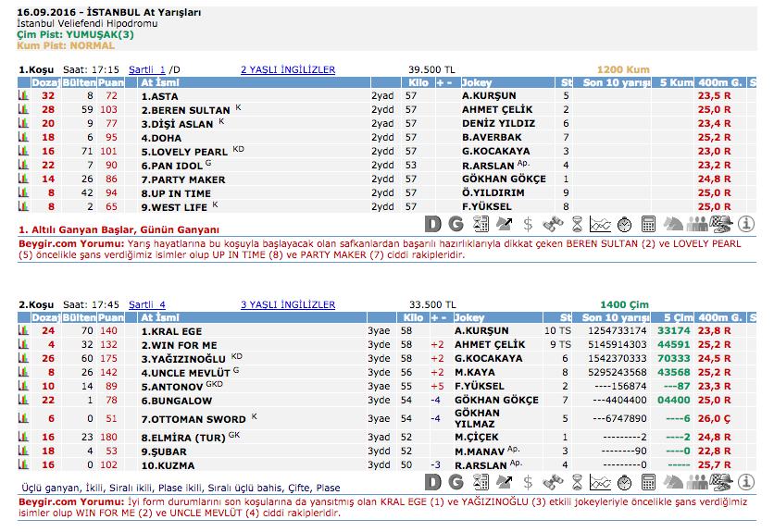The image size is (774, 532).
Task: Click the 3 YAŞLI İNGİLİZLER link
Action: [x=288, y=303]
